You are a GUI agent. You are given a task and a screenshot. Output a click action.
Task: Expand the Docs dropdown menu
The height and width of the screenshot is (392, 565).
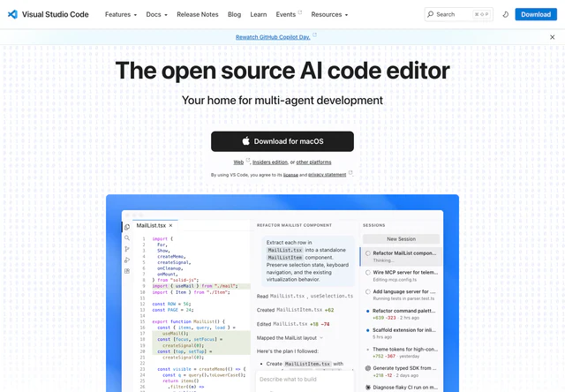[x=157, y=15]
